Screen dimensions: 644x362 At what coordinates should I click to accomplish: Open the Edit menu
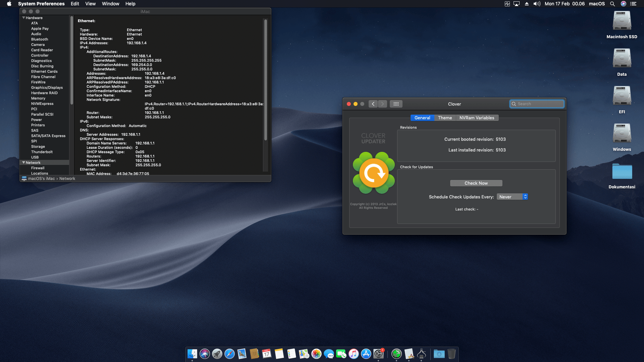pyautogui.click(x=75, y=4)
